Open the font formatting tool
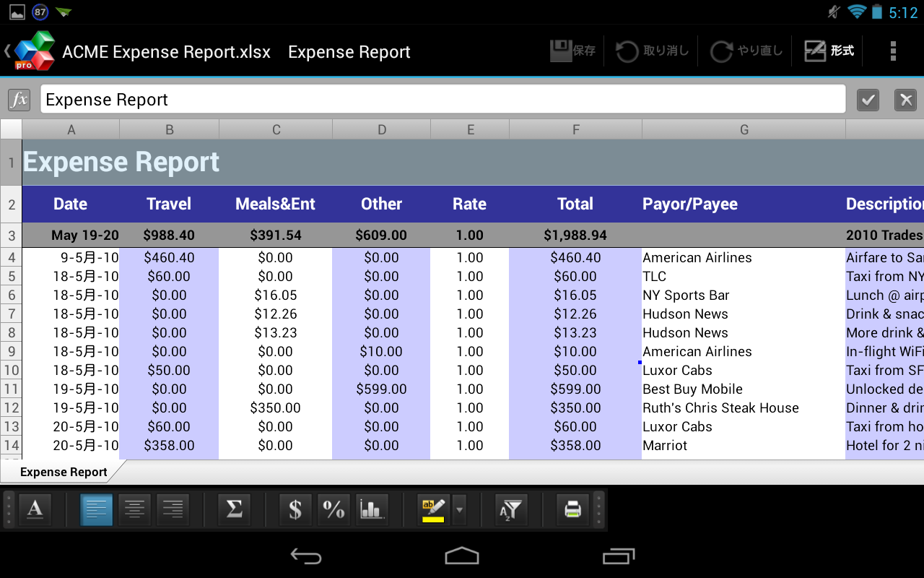Image resolution: width=924 pixels, height=578 pixels. [x=35, y=509]
